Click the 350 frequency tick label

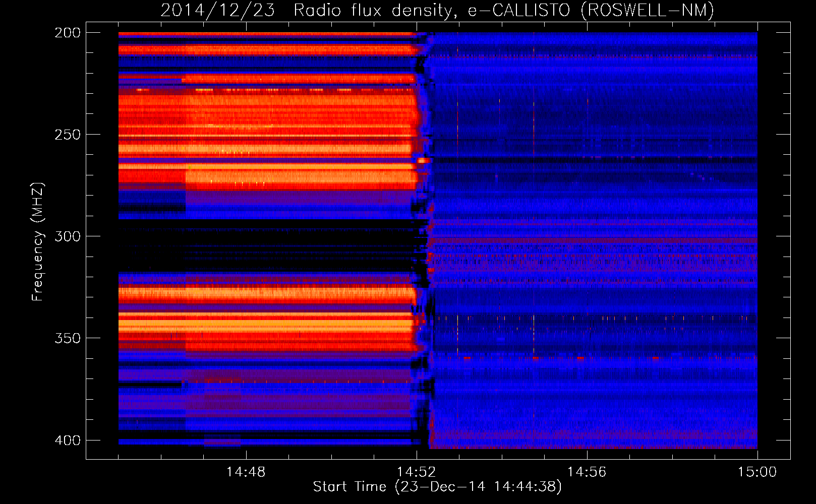click(68, 338)
